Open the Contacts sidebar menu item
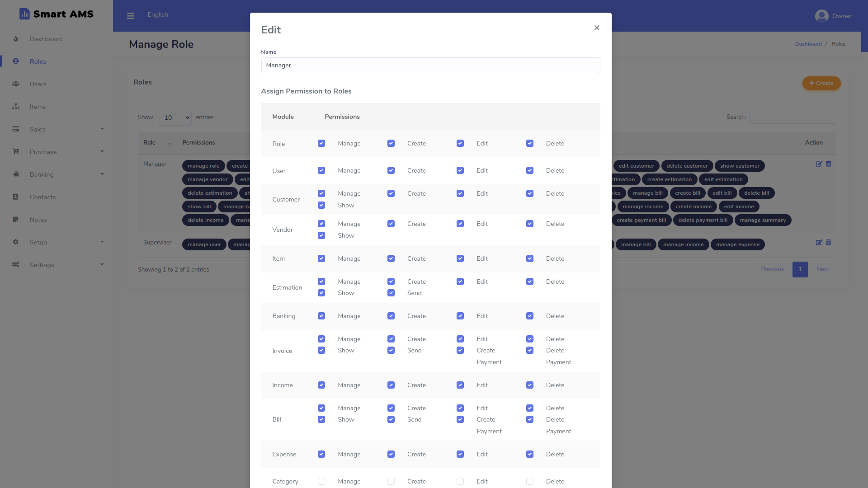The height and width of the screenshot is (488, 868). click(x=42, y=197)
